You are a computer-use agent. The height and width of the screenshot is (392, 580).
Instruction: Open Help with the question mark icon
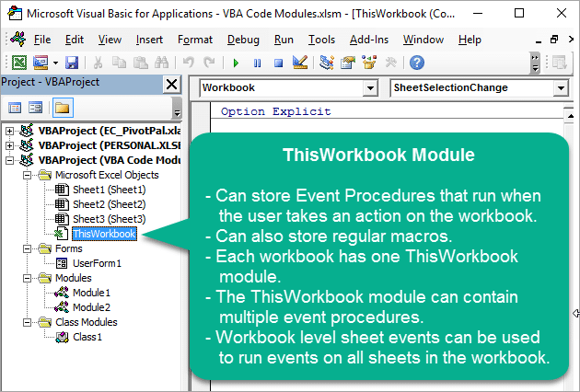(417, 63)
